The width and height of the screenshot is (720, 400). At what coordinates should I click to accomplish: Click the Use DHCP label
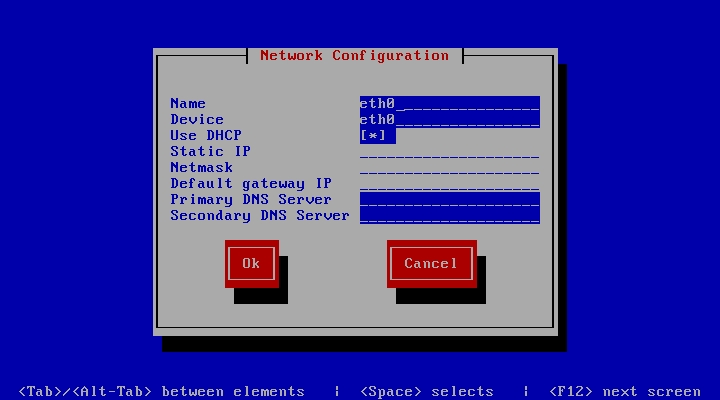tap(206, 136)
